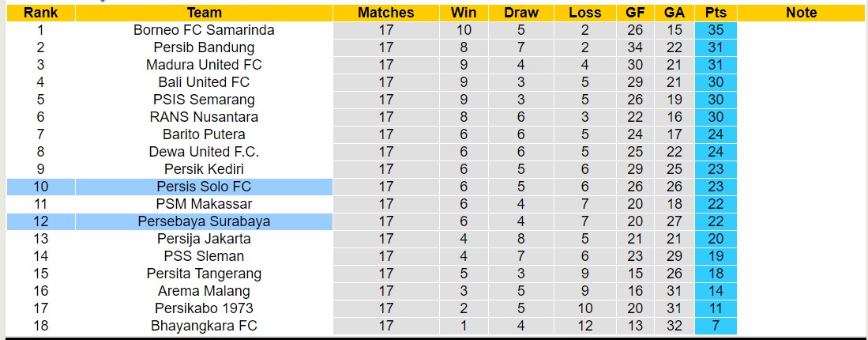Click the highlighted Persebaya Surabaya team
Viewport: 868px width, 340px height.
(x=204, y=221)
